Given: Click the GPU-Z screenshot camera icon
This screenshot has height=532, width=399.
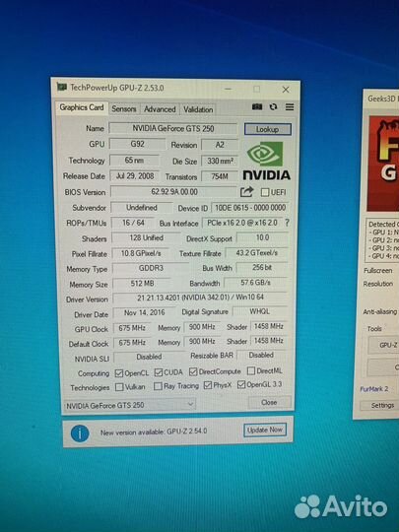Looking at the screenshot, I should [x=257, y=107].
